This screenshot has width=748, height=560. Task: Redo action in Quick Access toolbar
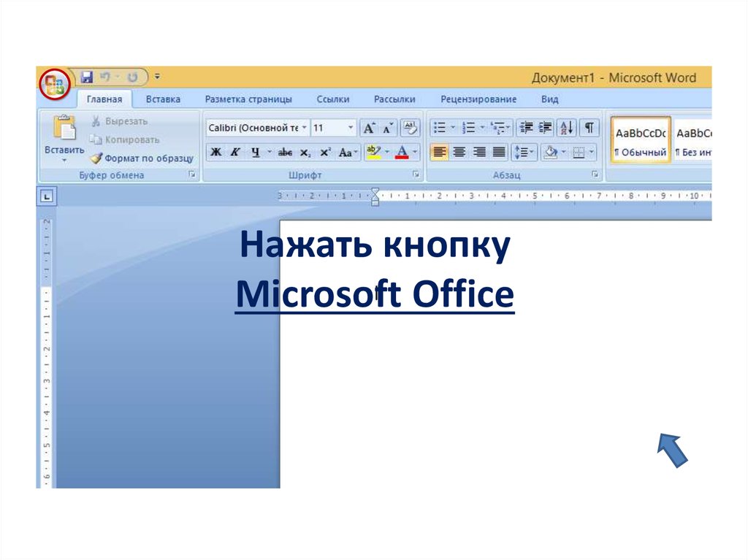tap(133, 77)
